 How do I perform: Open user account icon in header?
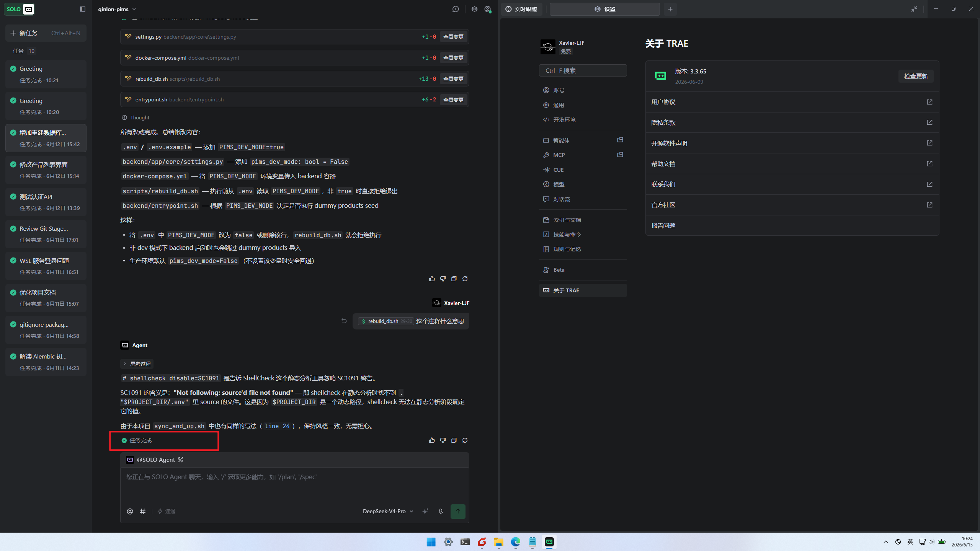coord(487,9)
